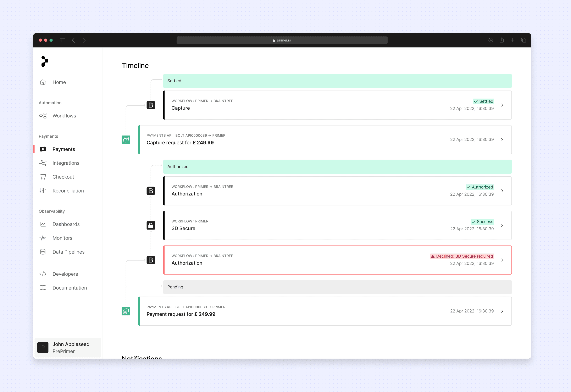Click the Payments banknote icon

click(43, 149)
